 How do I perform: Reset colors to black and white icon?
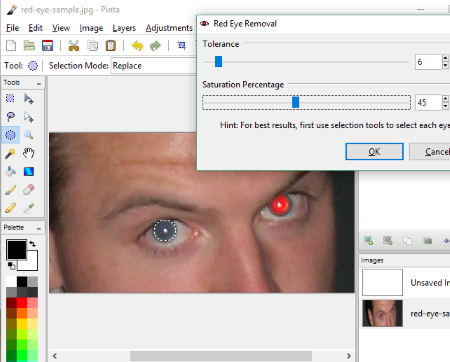coord(11,266)
